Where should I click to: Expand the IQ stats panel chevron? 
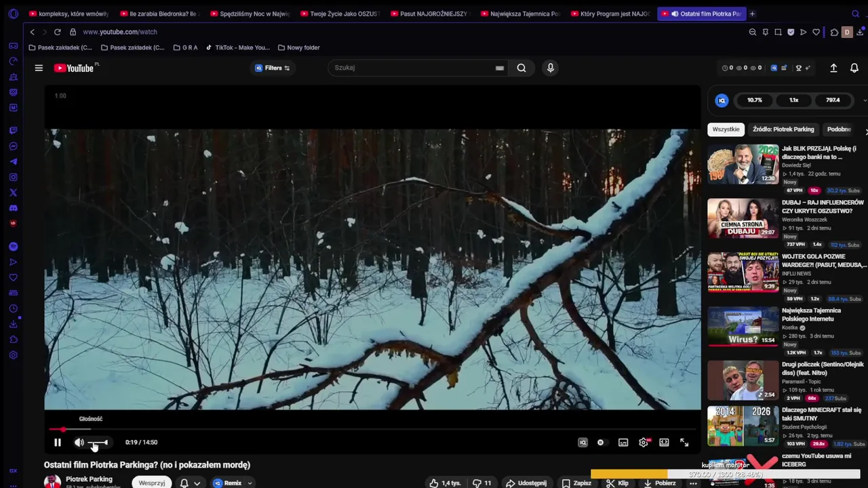pyautogui.click(x=865, y=100)
